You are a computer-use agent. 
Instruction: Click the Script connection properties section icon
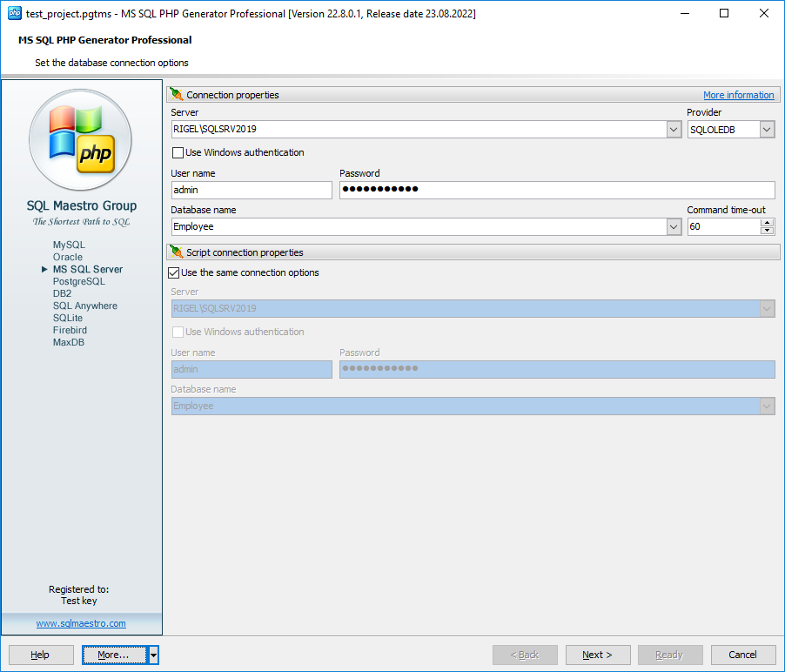[x=177, y=252]
